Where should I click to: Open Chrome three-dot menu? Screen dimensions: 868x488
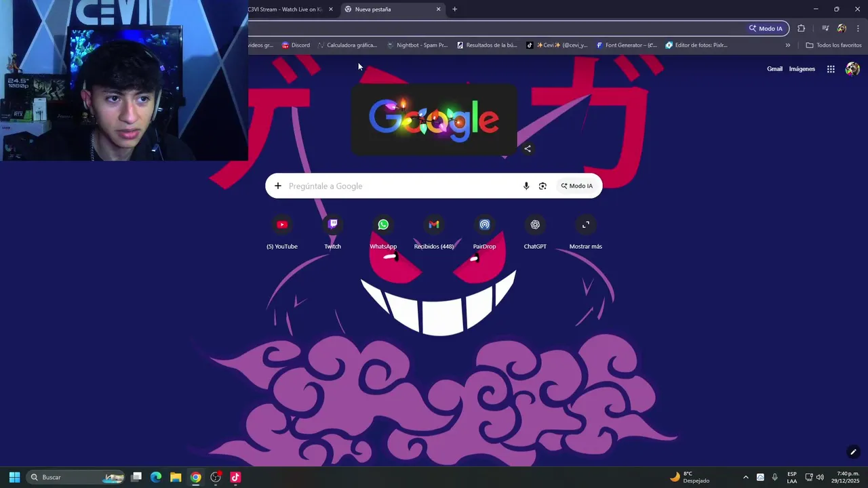858,28
